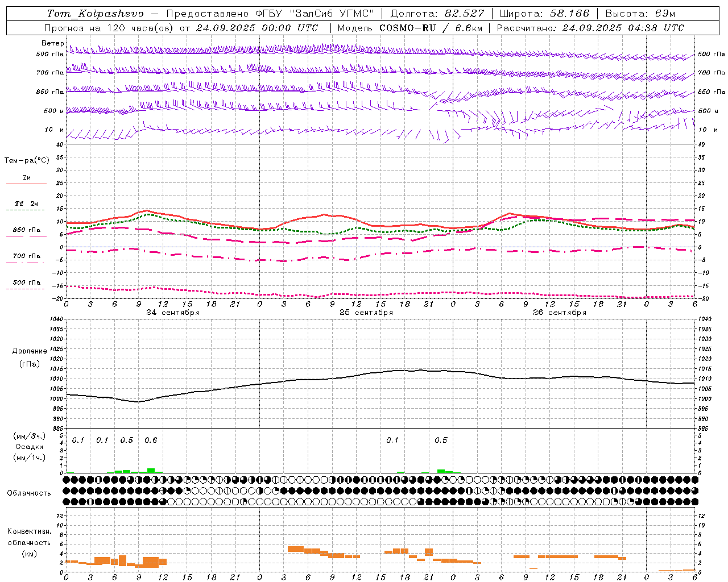
Task: Click the '(км)' unit under convective cloudiness
Action: click(x=30, y=554)
